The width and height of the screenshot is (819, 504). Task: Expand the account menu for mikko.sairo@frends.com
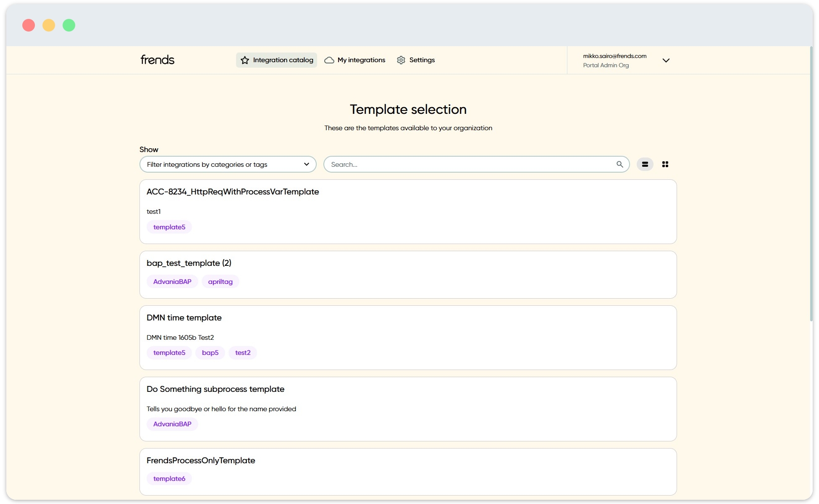click(666, 60)
